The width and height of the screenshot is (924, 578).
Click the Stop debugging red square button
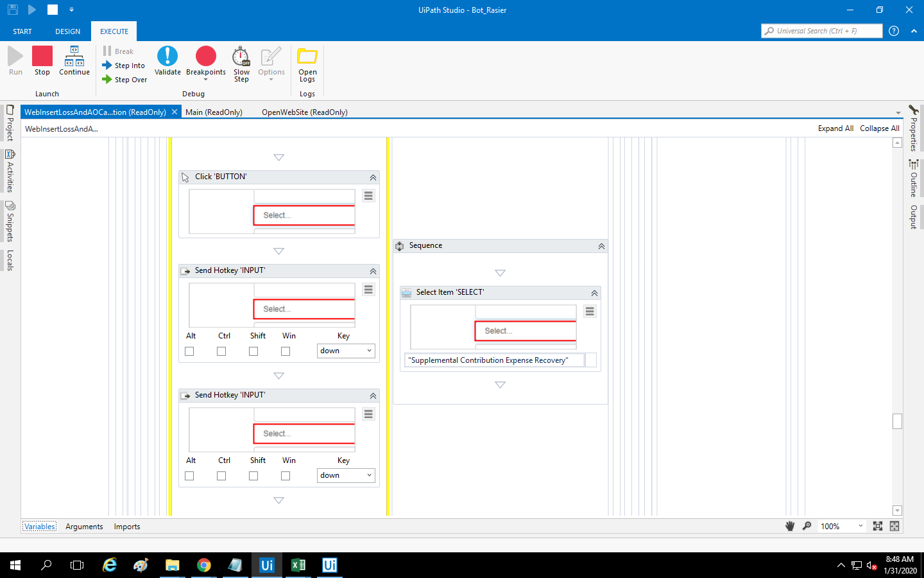pyautogui.click(x=42, y=56)
